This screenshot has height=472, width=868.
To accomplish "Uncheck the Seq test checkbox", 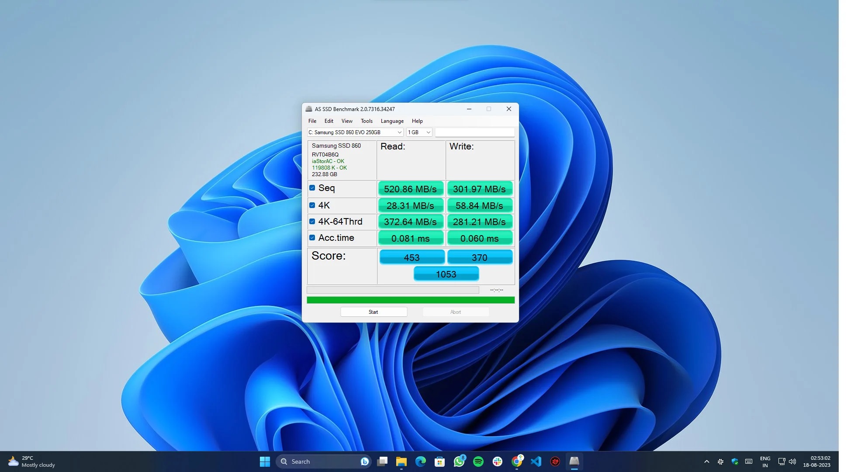I will click(x=312, y=188).
